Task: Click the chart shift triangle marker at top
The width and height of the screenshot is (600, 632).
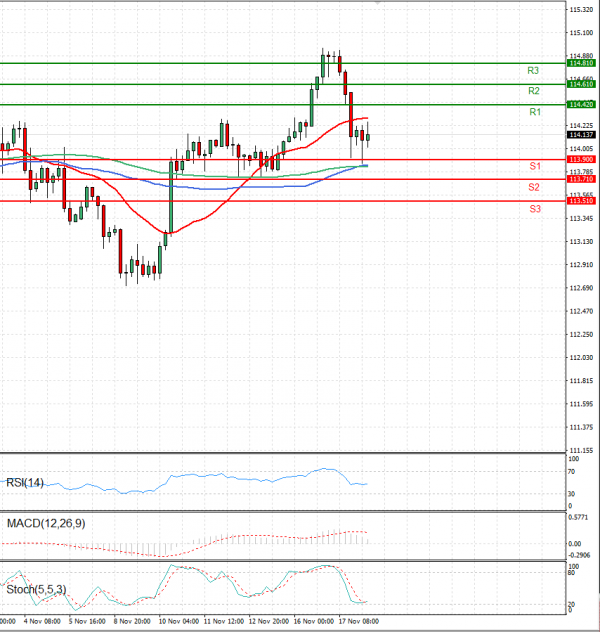Action: (x=376, y=4)
